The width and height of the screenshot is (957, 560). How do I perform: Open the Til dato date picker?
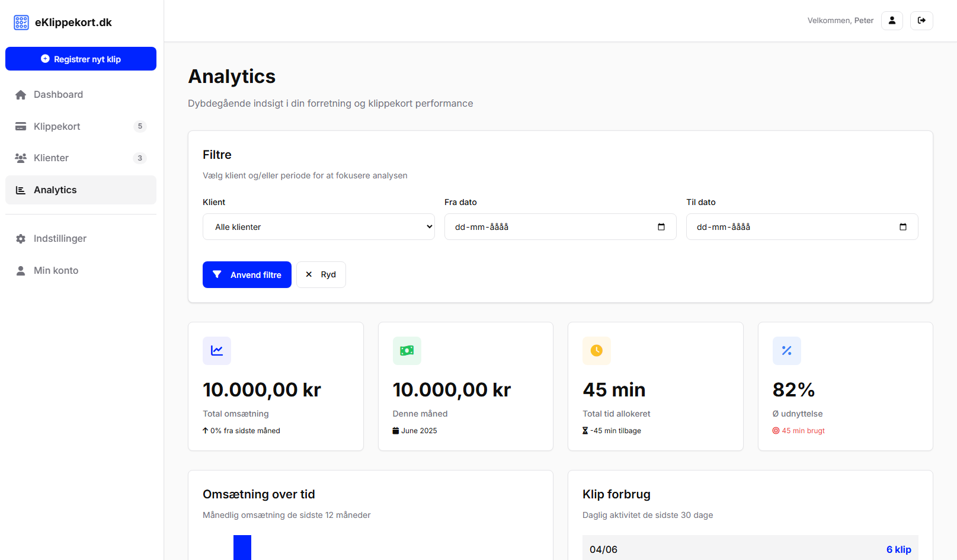point(903,226)
